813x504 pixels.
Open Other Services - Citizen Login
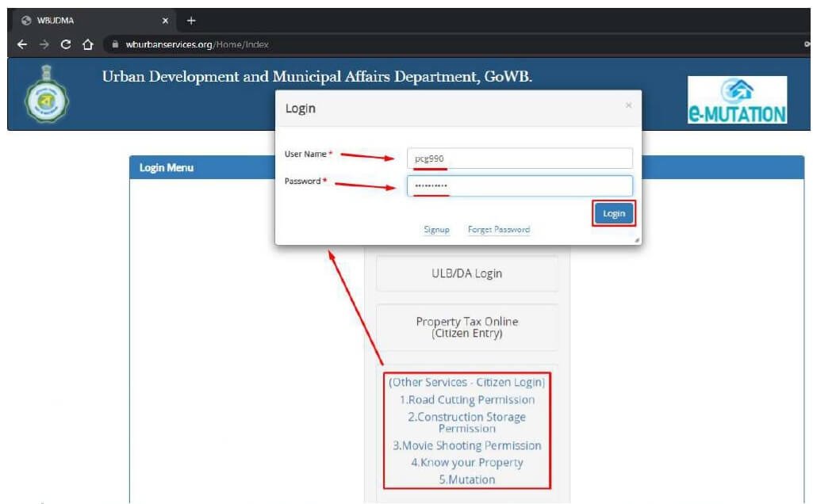(x=466, y=382)
